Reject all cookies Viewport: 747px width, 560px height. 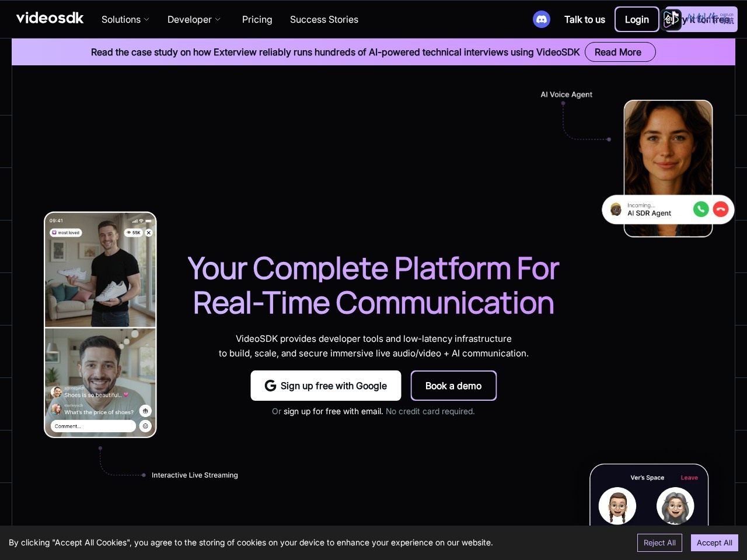point(659,542)
